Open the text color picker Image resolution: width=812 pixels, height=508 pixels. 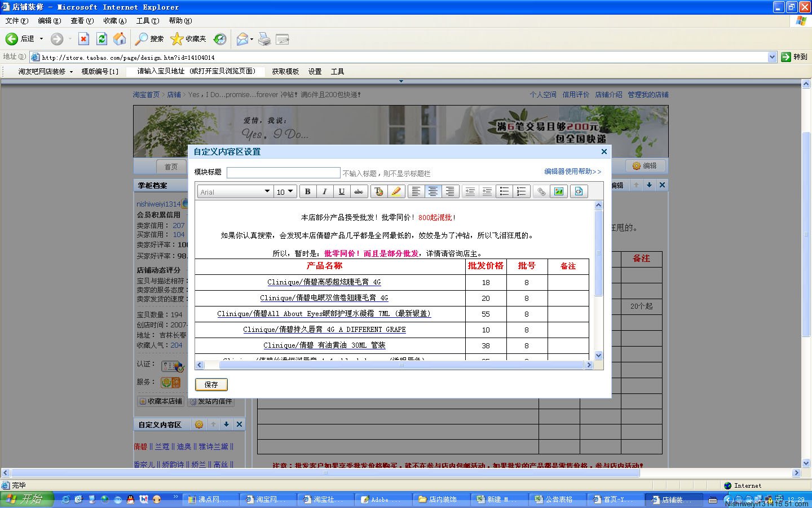379,191
